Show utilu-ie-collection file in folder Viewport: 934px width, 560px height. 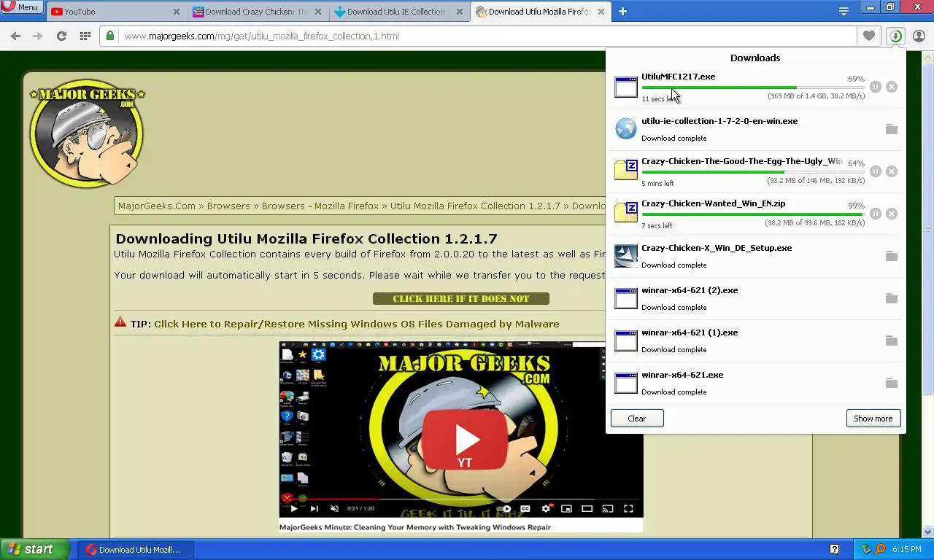point(891,129)
